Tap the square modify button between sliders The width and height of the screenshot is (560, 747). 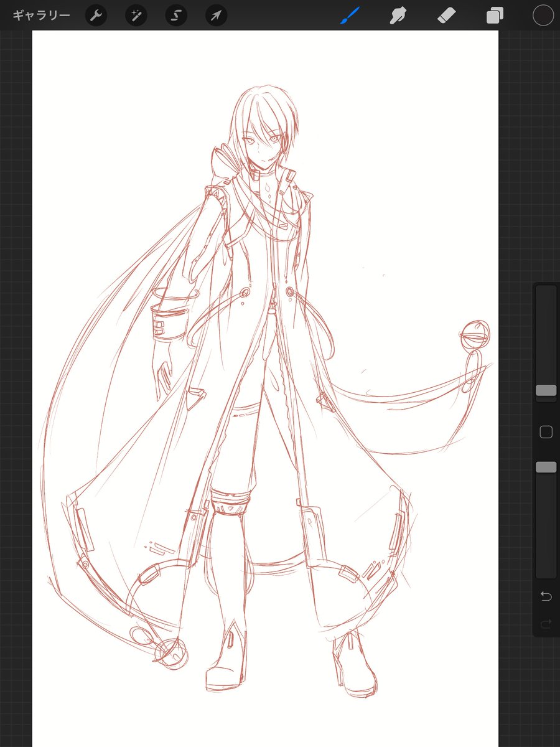pyautogui.click(x=546, y=432)
